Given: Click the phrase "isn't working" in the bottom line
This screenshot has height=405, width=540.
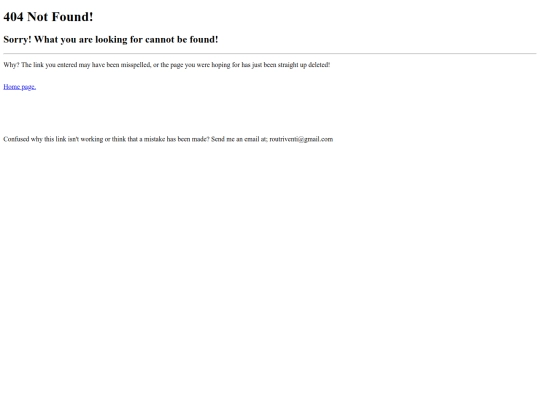Looking at the screenshot, I should click(85, 139).
